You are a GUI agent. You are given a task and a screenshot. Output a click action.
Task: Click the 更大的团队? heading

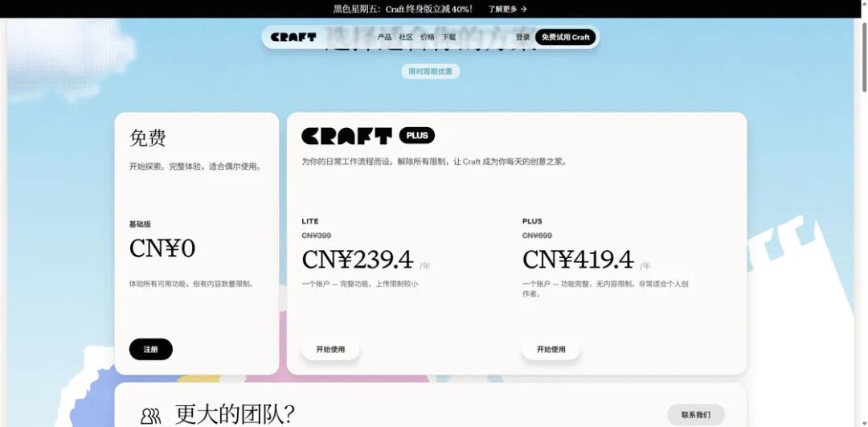[235, 414]
